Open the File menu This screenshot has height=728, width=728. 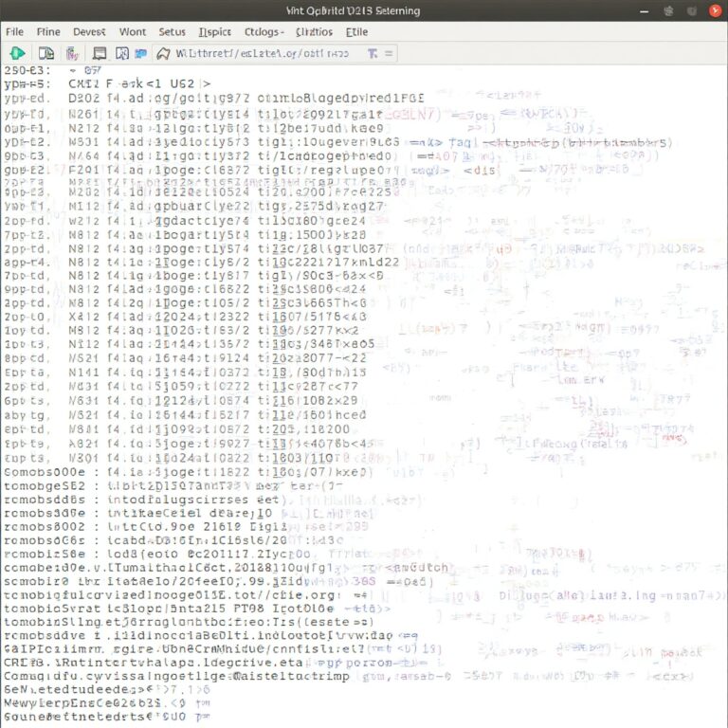coord(15,32)
